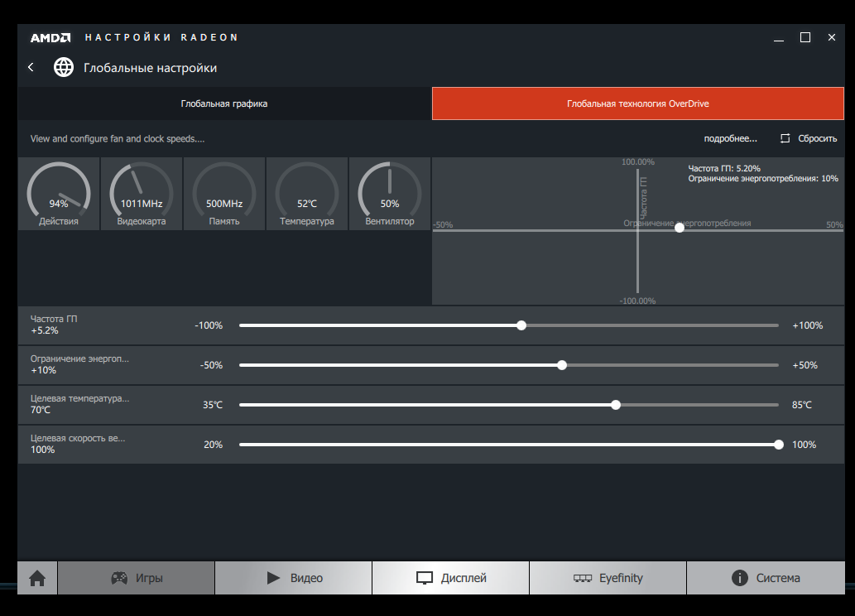Click the подробнее... link
The width and height of the screenshot is (855, 616).
[x=730, y=138]
